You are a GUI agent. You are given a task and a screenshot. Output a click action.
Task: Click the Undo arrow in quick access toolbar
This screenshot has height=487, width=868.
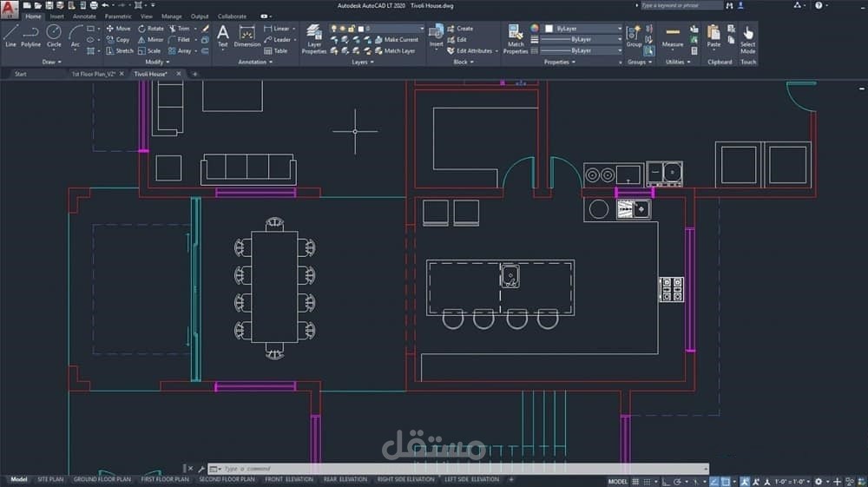[x=105, y=5]
